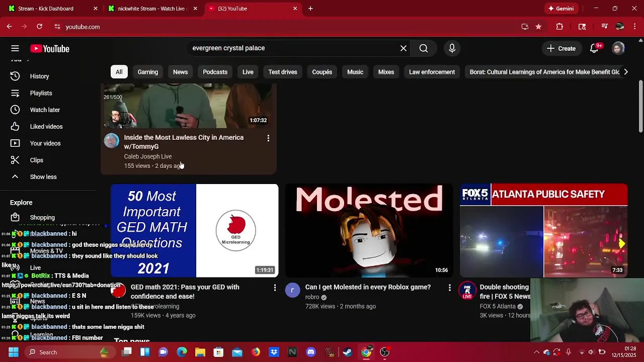This screenshot has height=362, width=644.
Task: Select the Test drives filter chip
Action: [x=283, y=72]
